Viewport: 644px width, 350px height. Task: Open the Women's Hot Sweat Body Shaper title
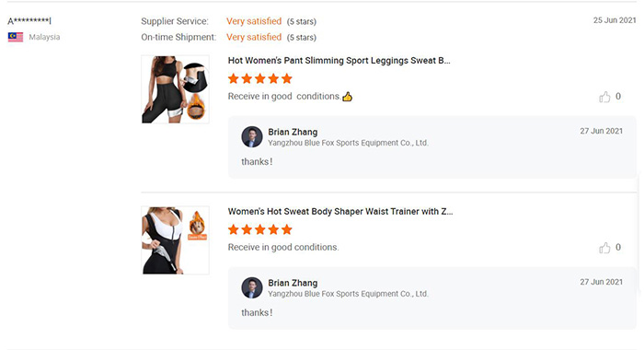(340, 212)
